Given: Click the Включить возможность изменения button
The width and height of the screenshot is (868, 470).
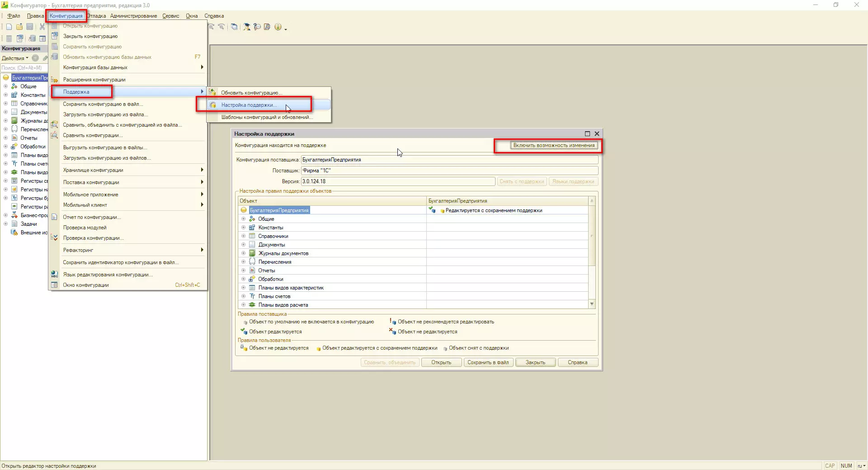Looking at the screenshot, I should [x=554, y=145].
